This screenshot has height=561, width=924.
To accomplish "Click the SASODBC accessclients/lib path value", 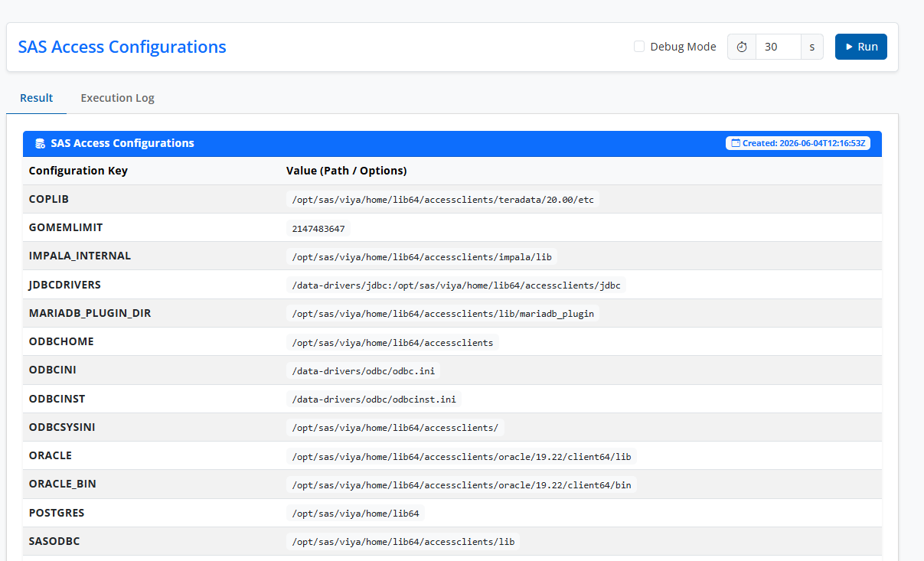I will (x=403, y=542).
